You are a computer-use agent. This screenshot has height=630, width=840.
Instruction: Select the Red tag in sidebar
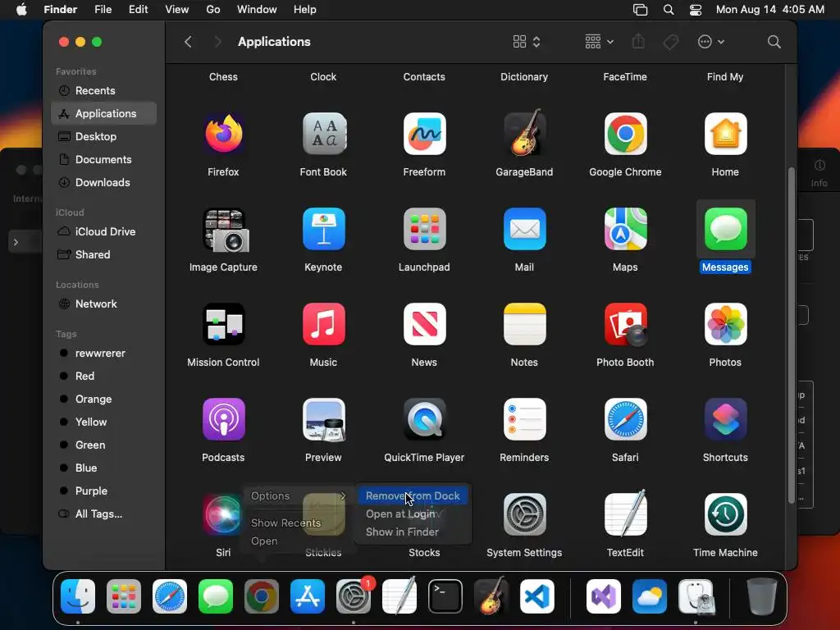point(104,376)
